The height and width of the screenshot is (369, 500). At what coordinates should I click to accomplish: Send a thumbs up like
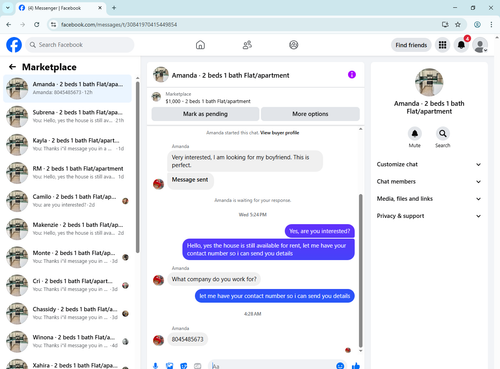(356, 366)
